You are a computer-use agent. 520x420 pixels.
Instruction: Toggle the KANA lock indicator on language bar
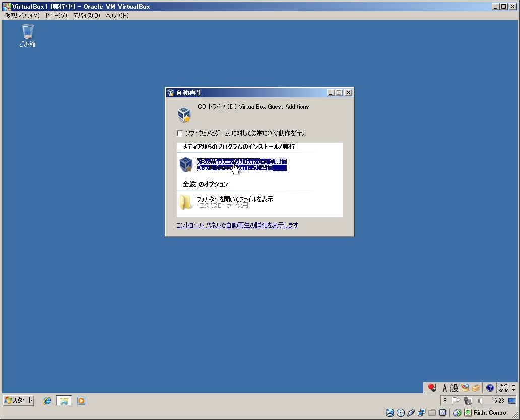[x=503, y=390]
